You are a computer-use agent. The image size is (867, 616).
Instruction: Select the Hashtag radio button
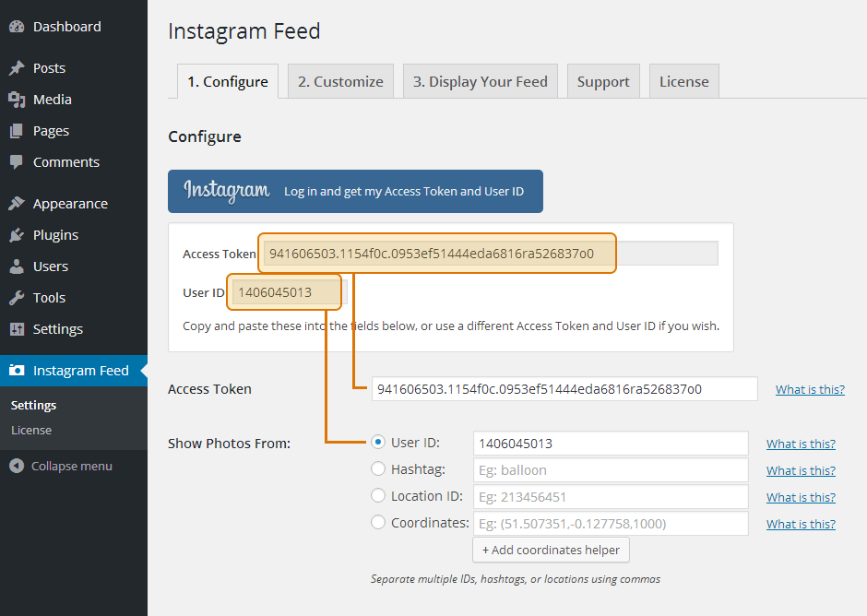378,469
